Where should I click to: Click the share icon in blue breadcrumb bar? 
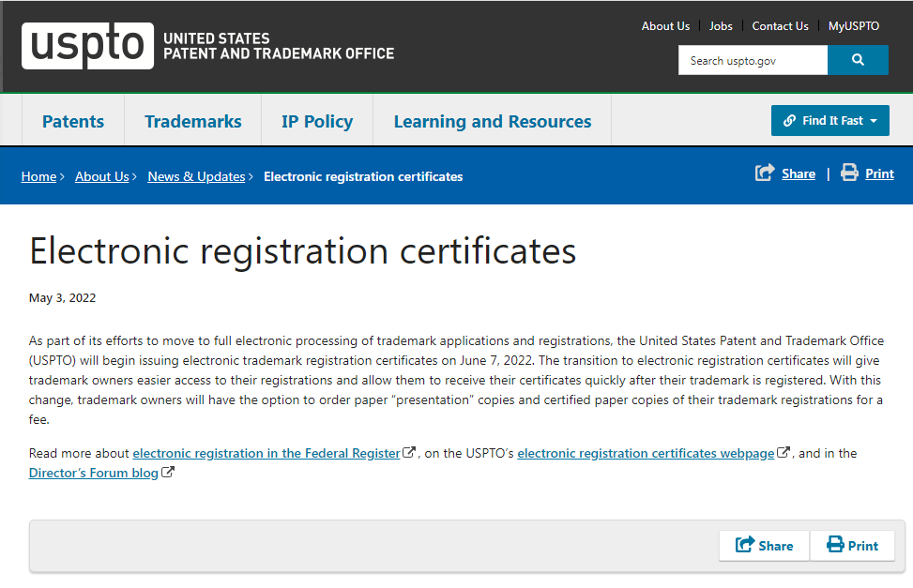765,173
